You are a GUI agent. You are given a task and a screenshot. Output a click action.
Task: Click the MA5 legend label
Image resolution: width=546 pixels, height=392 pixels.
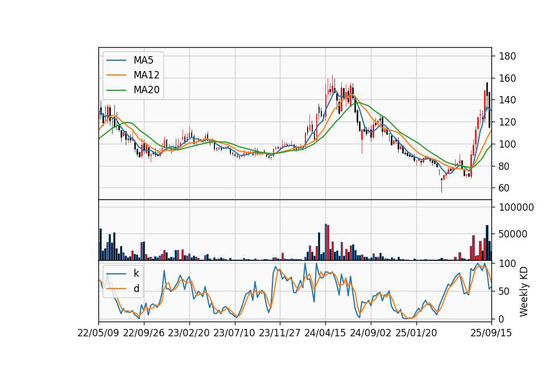pos(143,60)
